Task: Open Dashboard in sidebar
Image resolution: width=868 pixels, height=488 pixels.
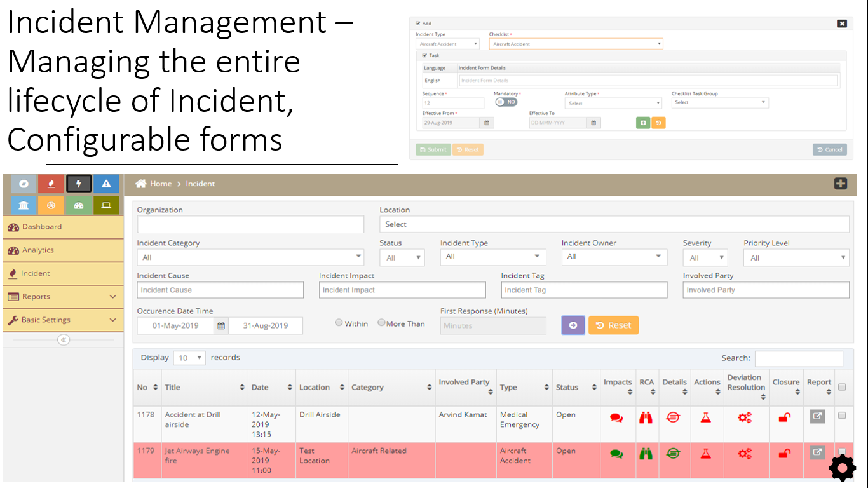Action: pos(64,227)
